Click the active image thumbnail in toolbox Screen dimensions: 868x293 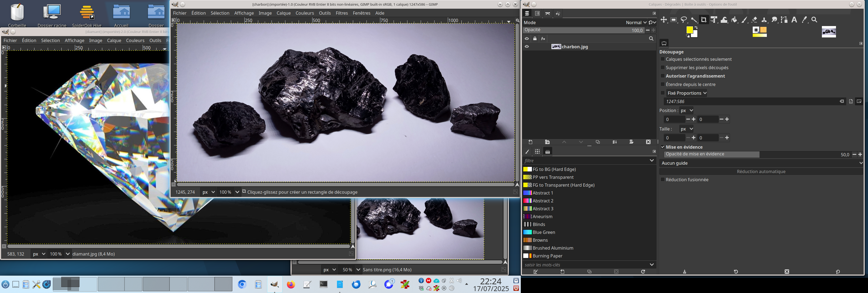[x=829, y=32]
